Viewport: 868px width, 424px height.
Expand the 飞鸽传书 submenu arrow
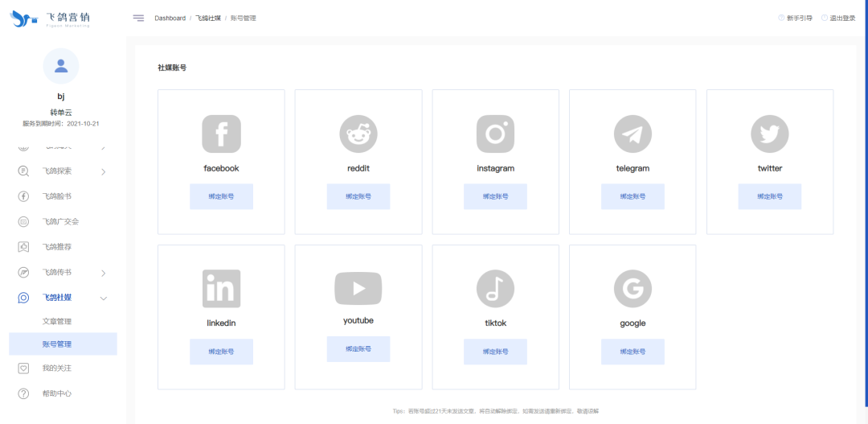click(x=104, y=273)
